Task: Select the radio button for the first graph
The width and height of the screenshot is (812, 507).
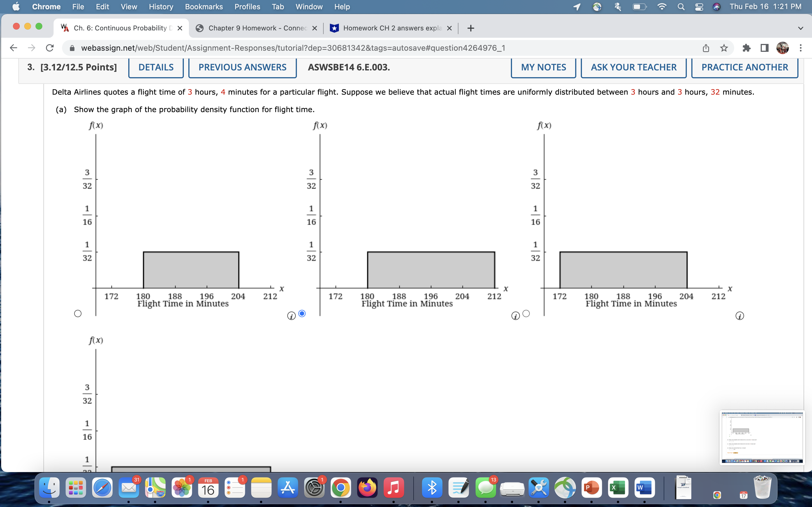Action: point(78,313)
